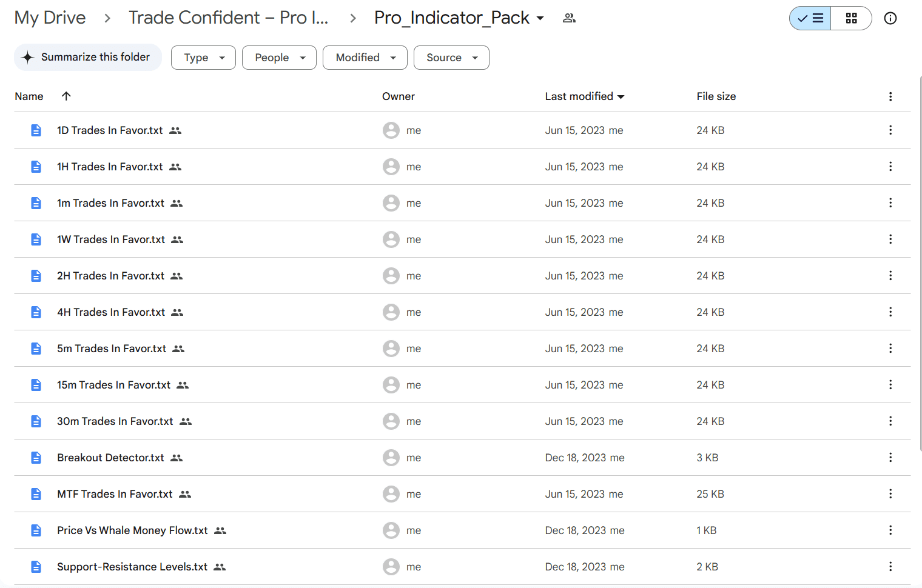This screenshot has width=922, height=588.
Task: Navigate to Trade Confident – Pro breadcrumb folder
Action: 229,18
